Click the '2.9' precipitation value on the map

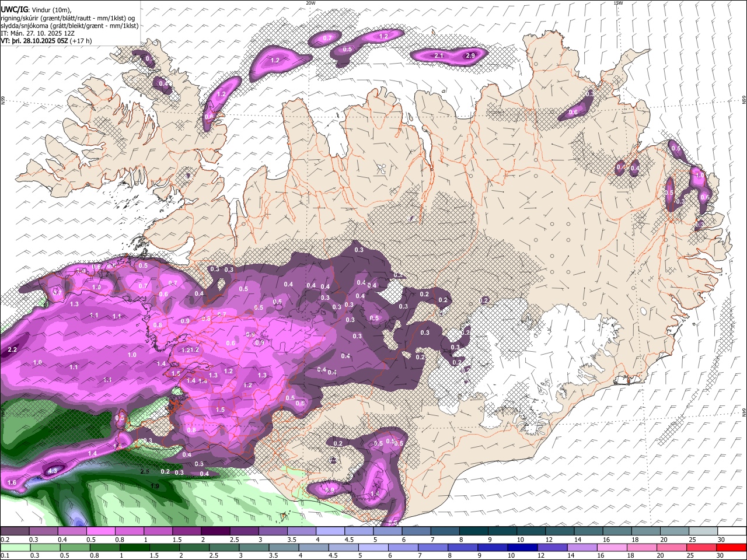pyautogui.click(x=470, y=56)
